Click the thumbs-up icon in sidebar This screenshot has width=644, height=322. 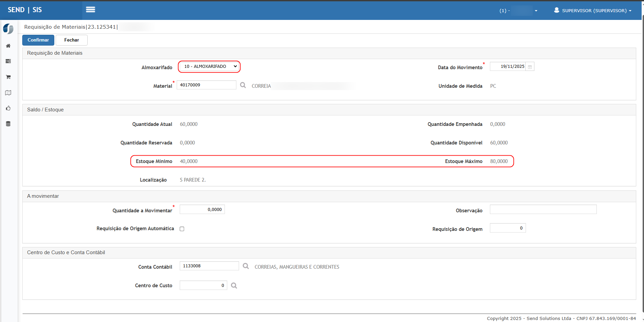tap(8, 108)
